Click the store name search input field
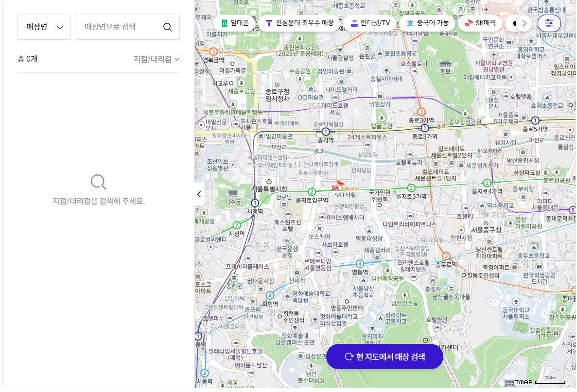Screen dimensions: 577x392 click(122, 27)
